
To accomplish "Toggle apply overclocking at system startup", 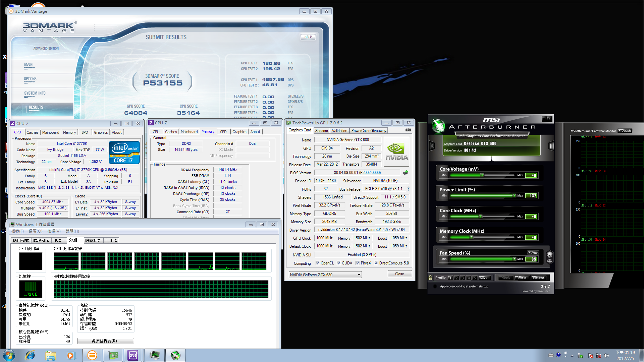I will click(435, 287).
